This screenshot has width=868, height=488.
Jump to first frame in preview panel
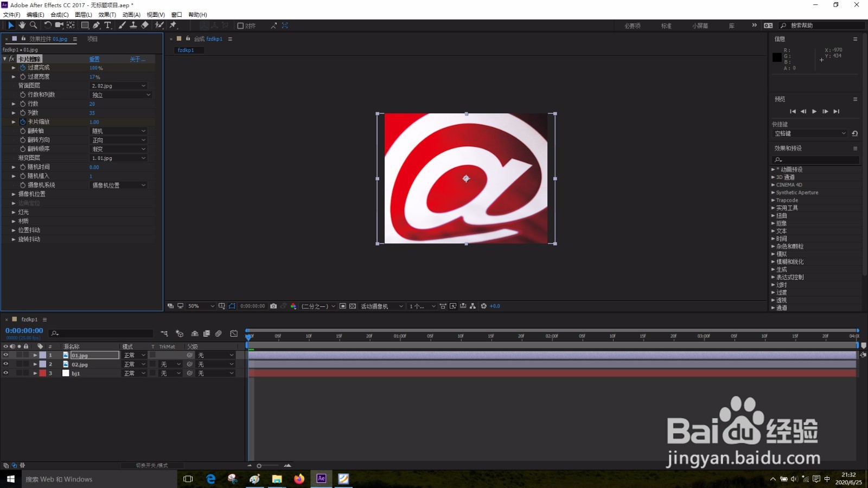793,112
